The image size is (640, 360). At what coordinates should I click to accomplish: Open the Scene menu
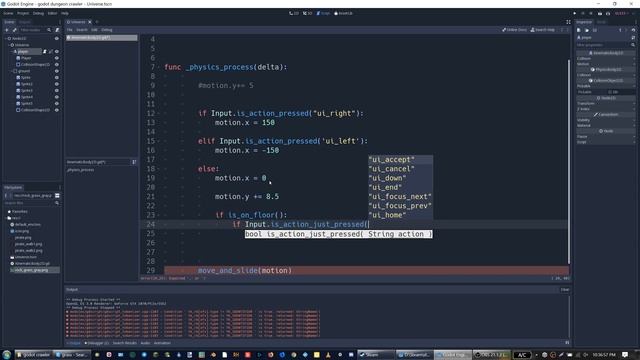(x=8, y=13)
